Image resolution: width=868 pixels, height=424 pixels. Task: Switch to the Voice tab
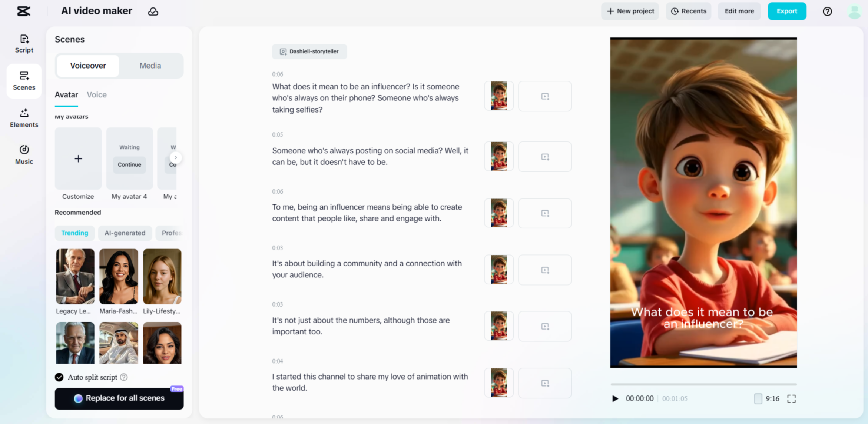(97, 94)
